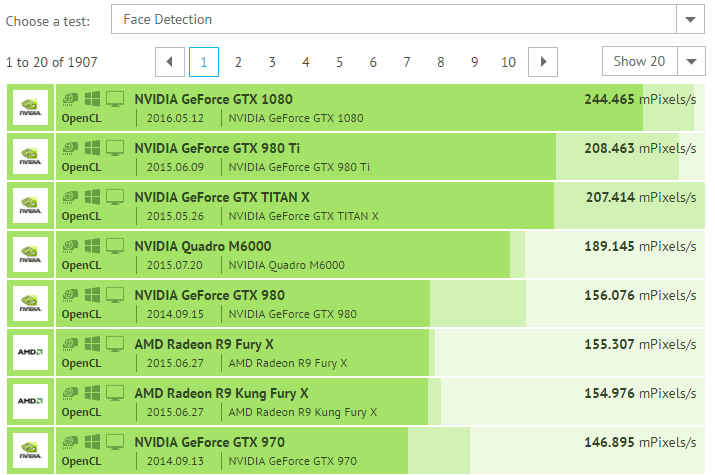Click the Windows icon in GTX 980 Ti row
The image size is (715, 475).
click(x=93, y=148)
